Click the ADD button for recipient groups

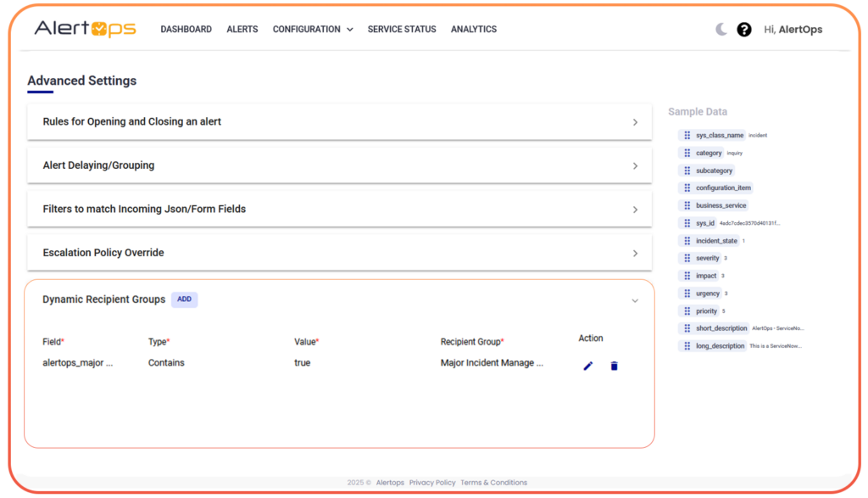coord(186,299)
